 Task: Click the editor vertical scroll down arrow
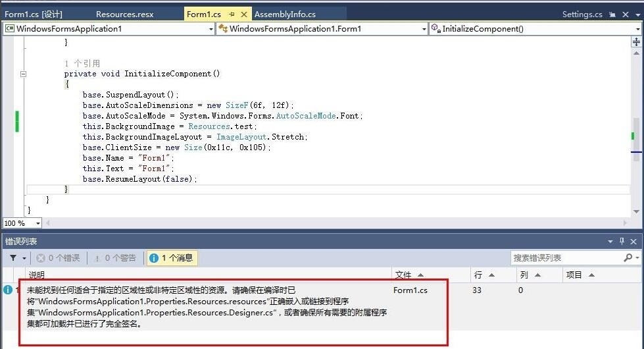[636, 211]
